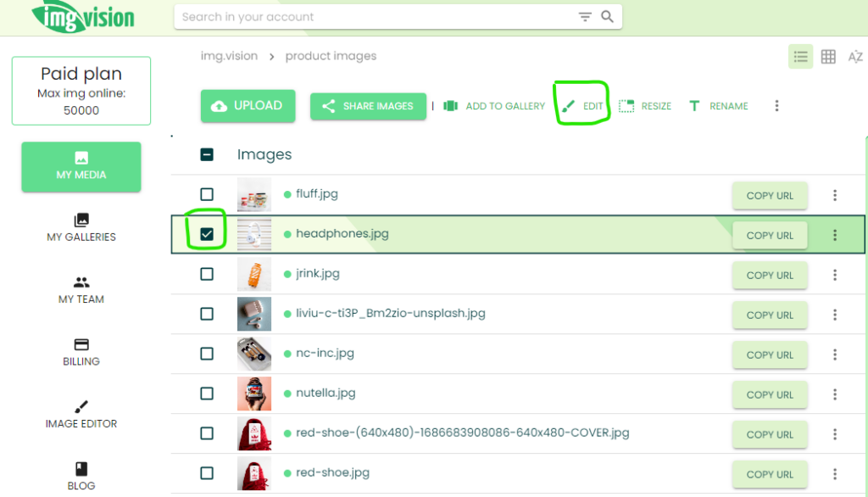Open search filter options icon
Viewport: 868px width, 497px height.
coord(585,17)
